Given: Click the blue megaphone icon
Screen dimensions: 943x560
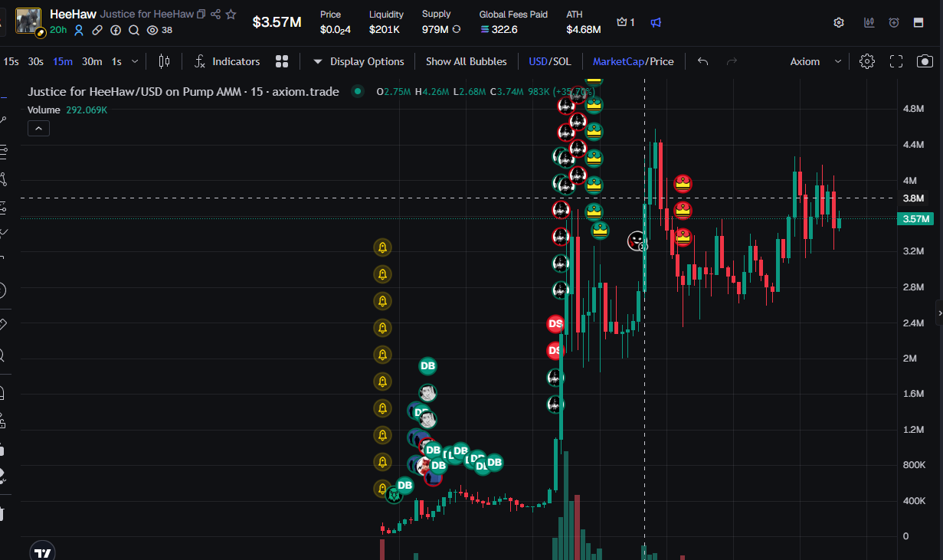Looking at the screenshot, I should click(x=656, y=22).
